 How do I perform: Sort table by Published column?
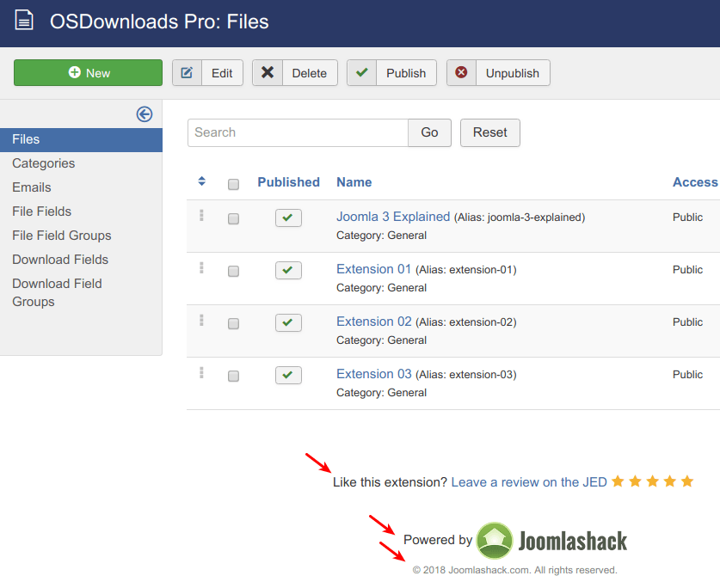coord(288,182)
